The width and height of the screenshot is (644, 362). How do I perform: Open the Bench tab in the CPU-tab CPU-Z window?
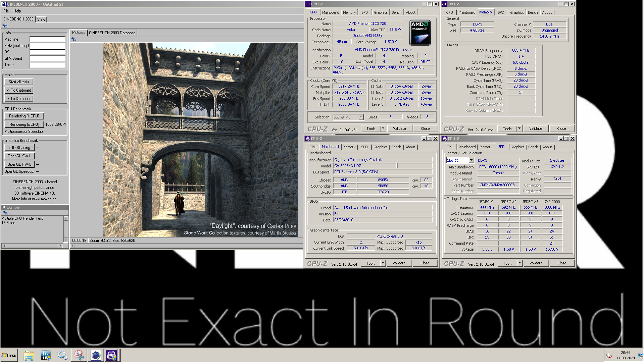(396, 12)
